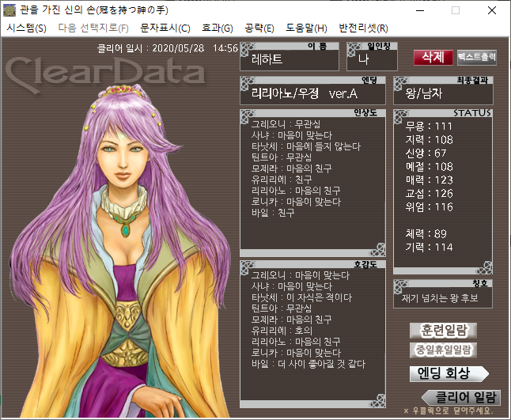
Task: Click 호감도 row 로니카 : 마음이 맞는다
Action: pos(296,353)
